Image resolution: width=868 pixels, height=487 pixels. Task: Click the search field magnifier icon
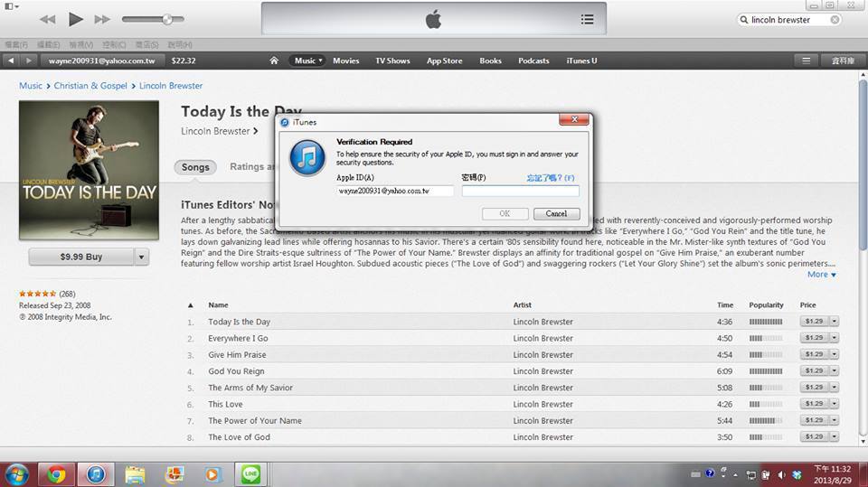pyautogui.click(x=744, y=19)
